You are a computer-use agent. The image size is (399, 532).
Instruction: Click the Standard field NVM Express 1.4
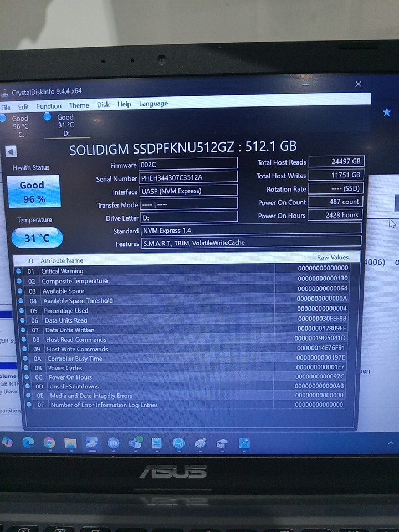point(251,229)
